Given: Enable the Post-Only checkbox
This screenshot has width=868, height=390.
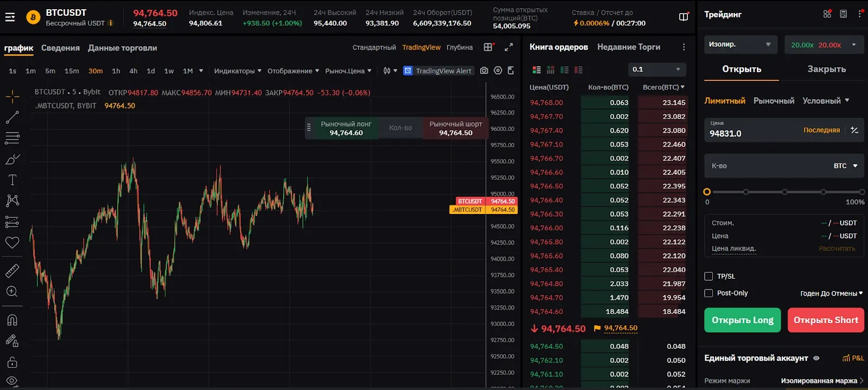Looking at the screenshot, I should click(709, 293).
